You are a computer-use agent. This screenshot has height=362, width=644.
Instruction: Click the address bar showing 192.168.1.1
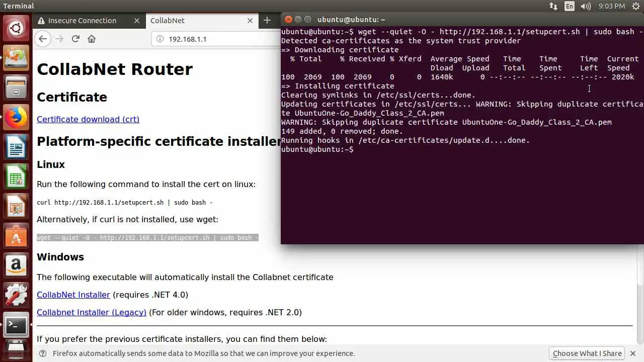216,39
